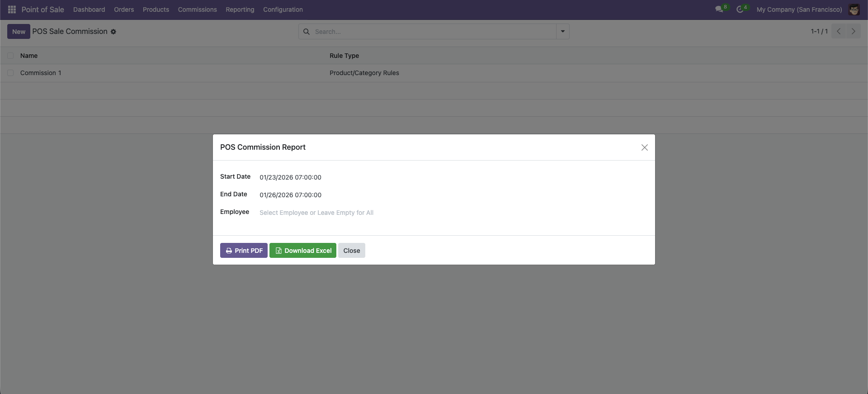Viewport: 868px width, 394px height.
Task: Open the Dashboard menu
Action: [x=89, y=9]
